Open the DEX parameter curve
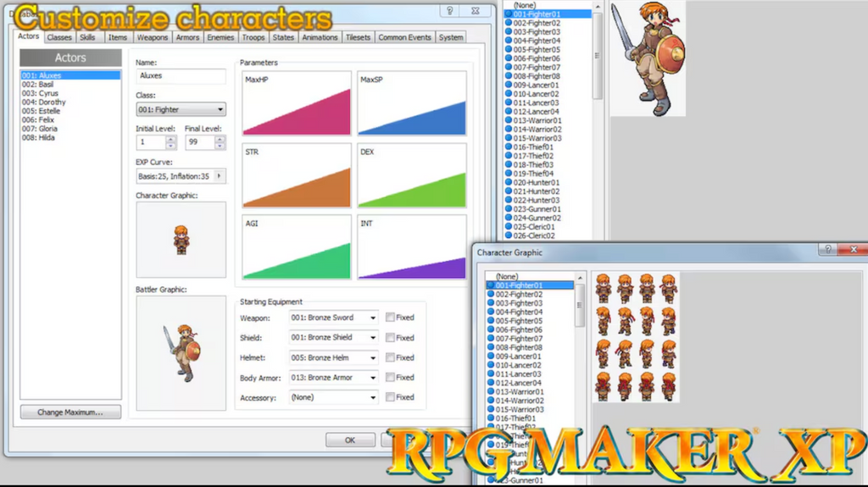 [412, 175]
